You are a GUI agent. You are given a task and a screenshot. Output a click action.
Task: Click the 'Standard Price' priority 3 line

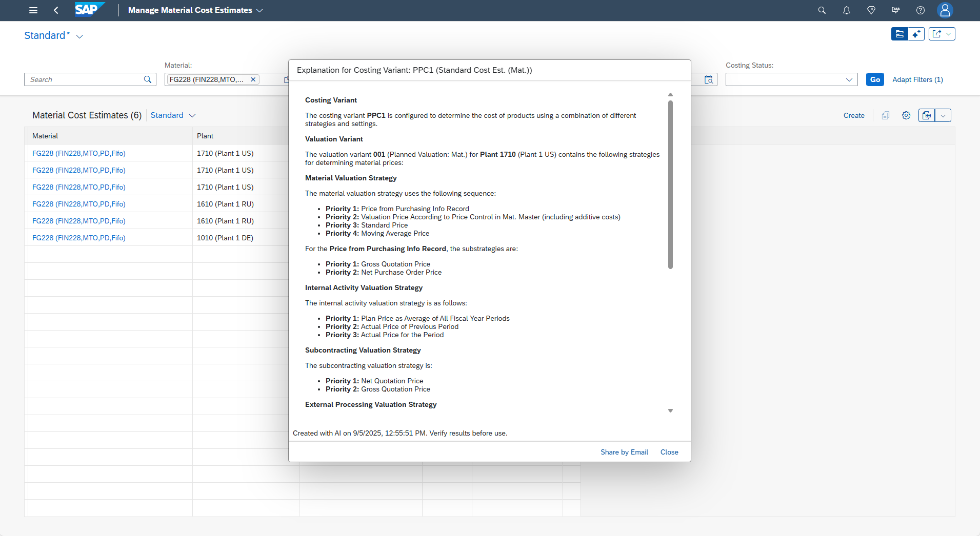click(367, 225)
